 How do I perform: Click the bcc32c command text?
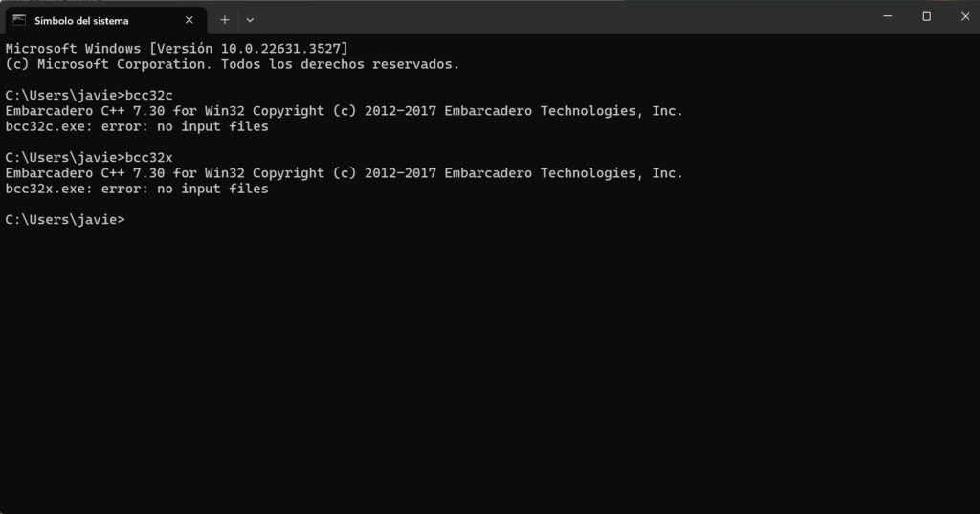148,95
